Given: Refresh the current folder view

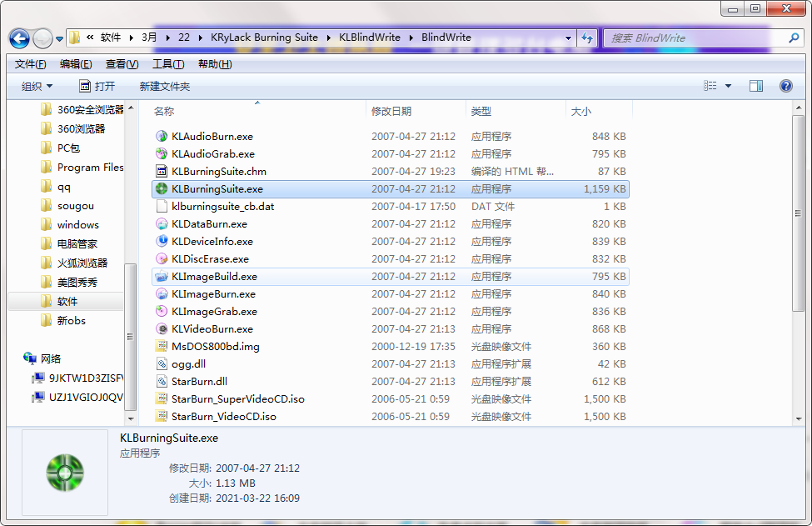Looking at the screenshot, I should tap(587, 38).
